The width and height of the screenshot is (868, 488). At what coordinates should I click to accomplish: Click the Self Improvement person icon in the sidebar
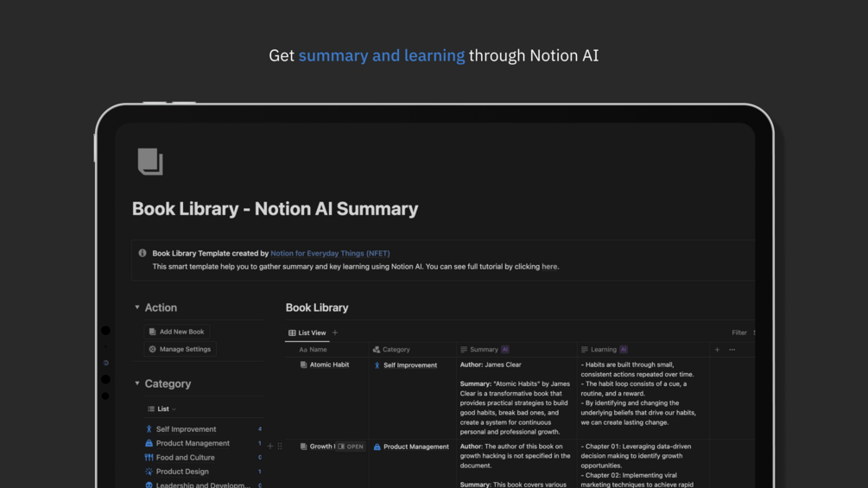pos(149,428)
